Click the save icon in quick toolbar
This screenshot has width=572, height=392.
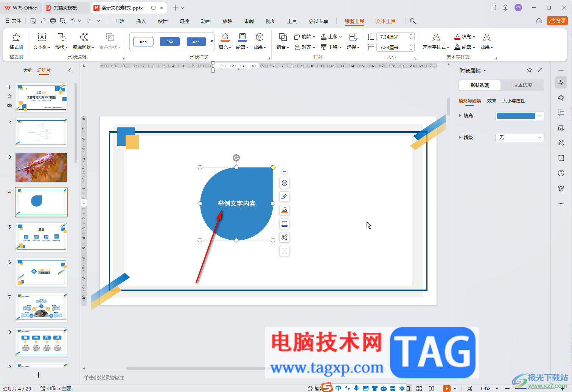click(x=33, y=21)
